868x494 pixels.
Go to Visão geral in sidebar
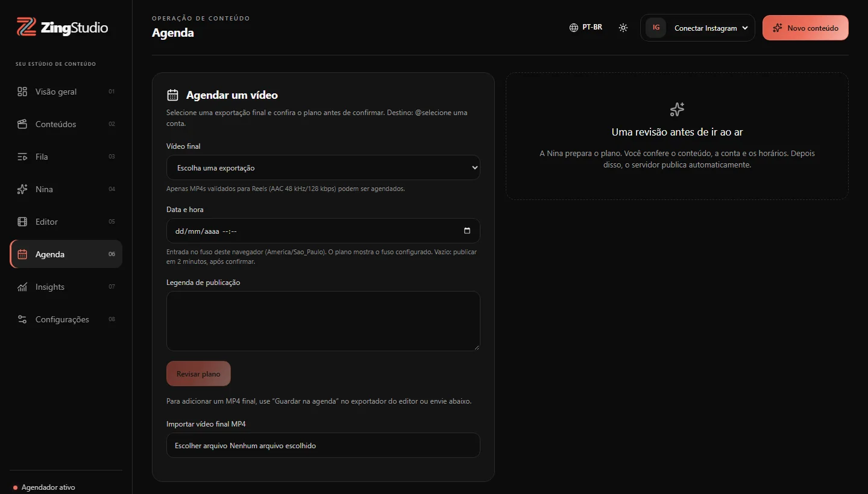66,92
